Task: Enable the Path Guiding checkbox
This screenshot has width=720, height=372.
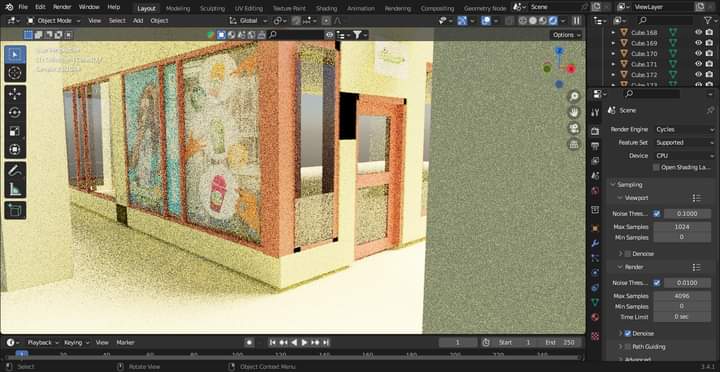Action: (x=628, y=347)
